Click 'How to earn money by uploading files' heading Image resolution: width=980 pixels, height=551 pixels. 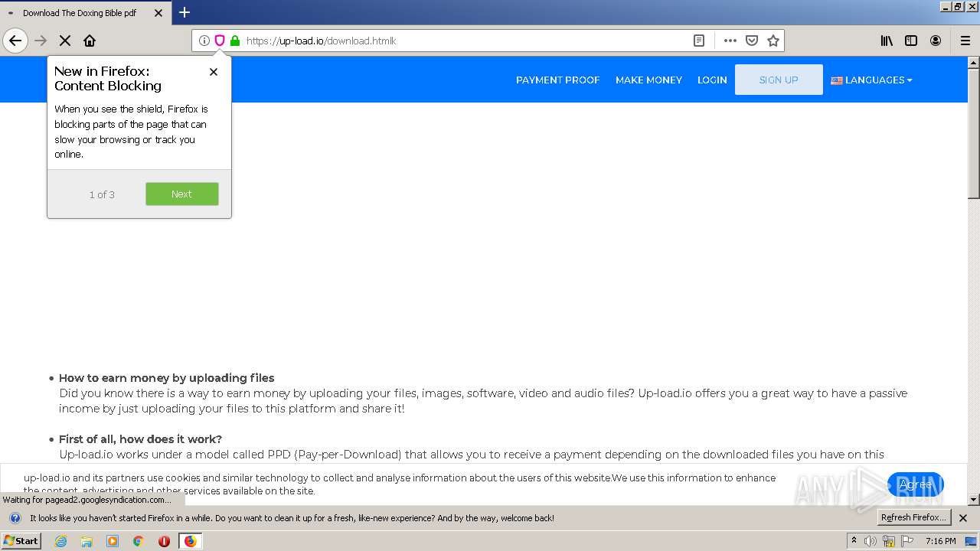coord(166,378)
